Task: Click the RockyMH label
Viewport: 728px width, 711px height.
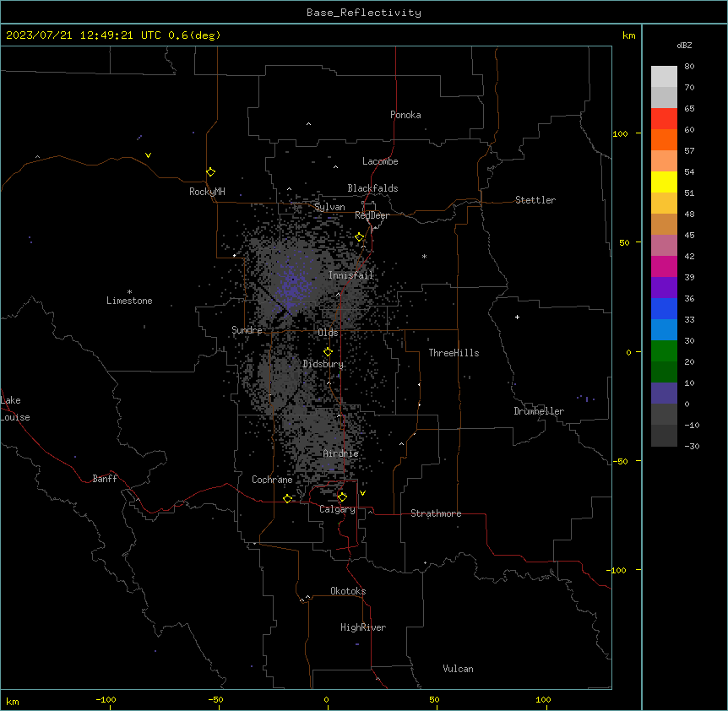Action: click(x=207, y=192)
